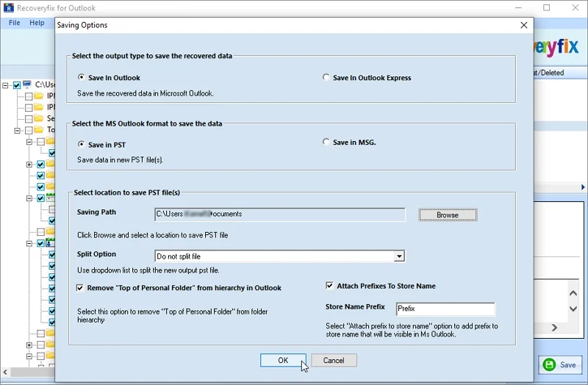Close the Saving Options dialog

pos(524,25)
